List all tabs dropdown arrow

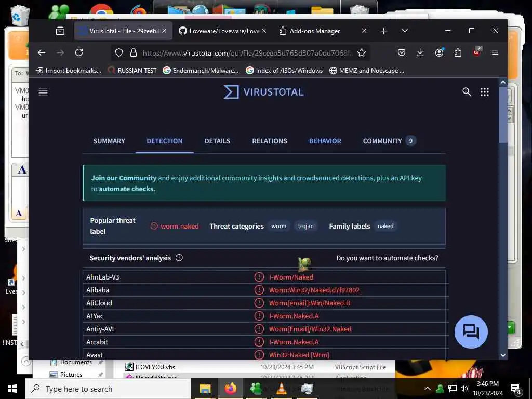point(404,31)
